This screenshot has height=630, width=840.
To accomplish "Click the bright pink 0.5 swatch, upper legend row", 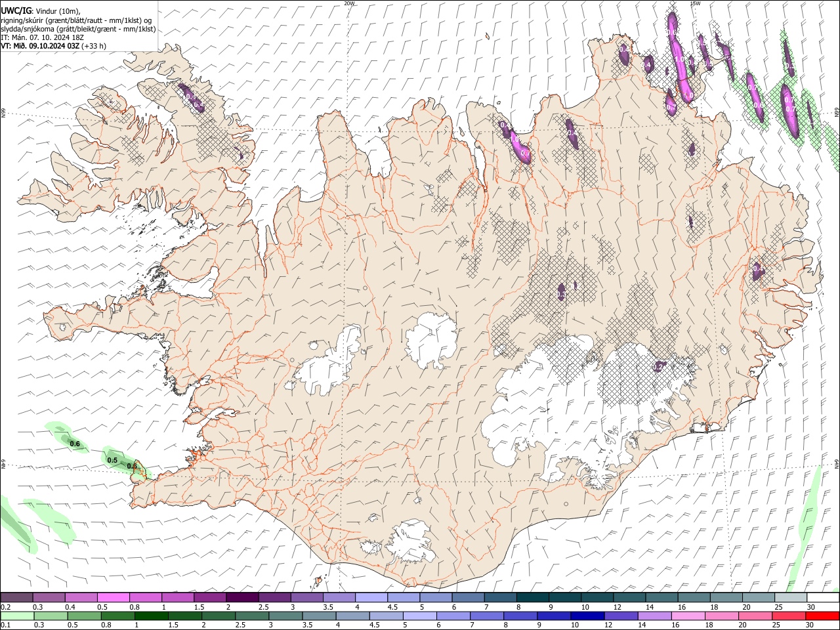I will pyautogui.click(x=113, y=597).
